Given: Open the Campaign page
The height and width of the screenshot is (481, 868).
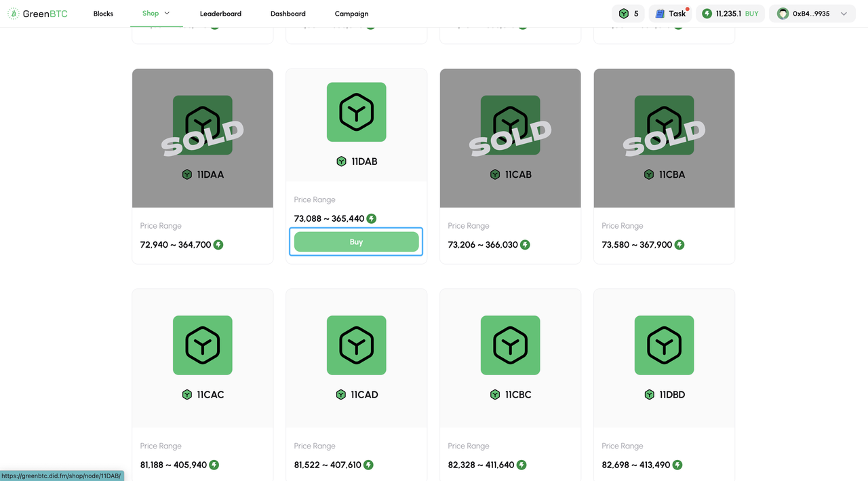Looking at the screenshot, I should coord(351,14).
